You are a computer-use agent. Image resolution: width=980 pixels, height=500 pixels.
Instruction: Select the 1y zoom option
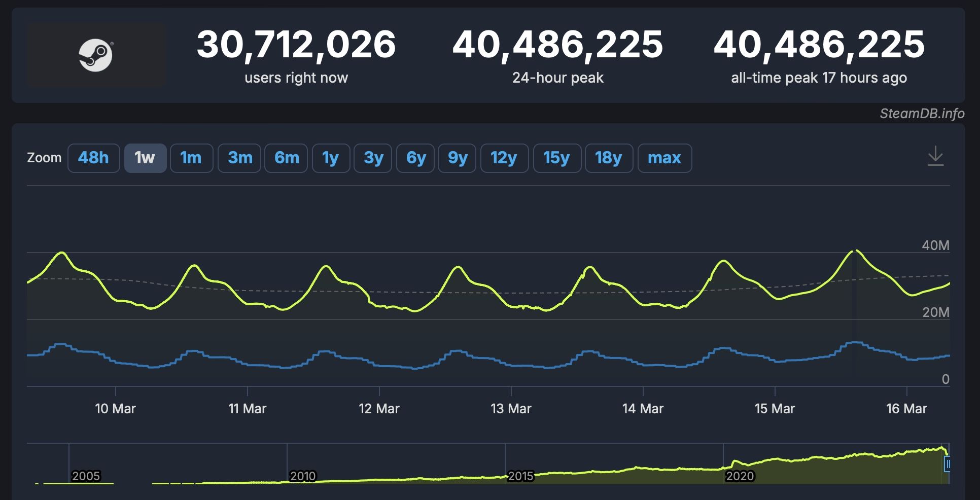coord(331,158)
